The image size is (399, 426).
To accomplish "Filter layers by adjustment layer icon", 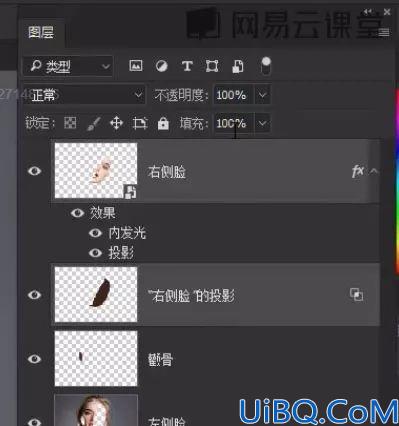I will 162,66.
